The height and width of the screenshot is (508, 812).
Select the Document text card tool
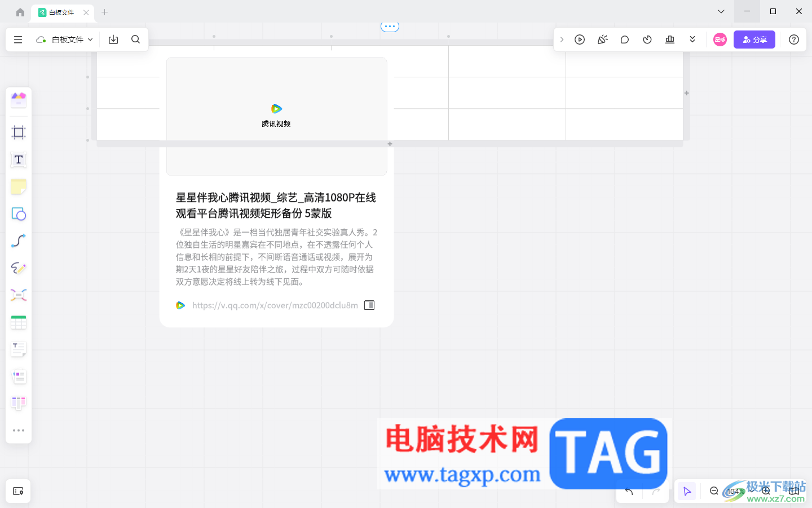(x=19, y=349)
